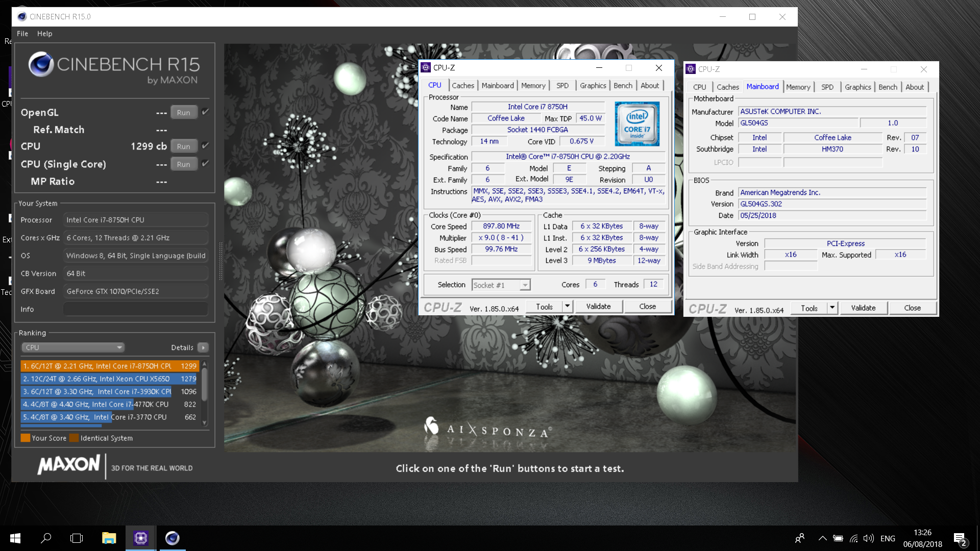Switch to SPD tab in left CPU-Z
This screenshot has width=980, height=551.
[562, 86]
